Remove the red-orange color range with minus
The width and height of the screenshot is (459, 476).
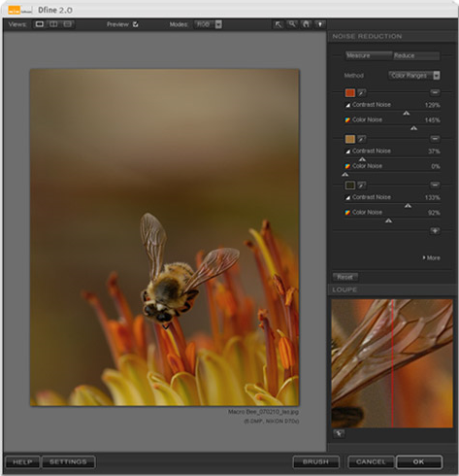click(435, 92)
